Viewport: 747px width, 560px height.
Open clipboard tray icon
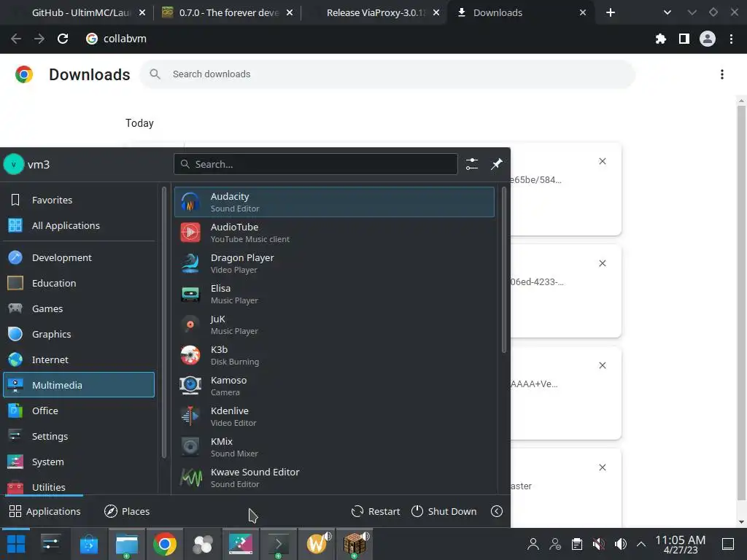tap(577, 544)
